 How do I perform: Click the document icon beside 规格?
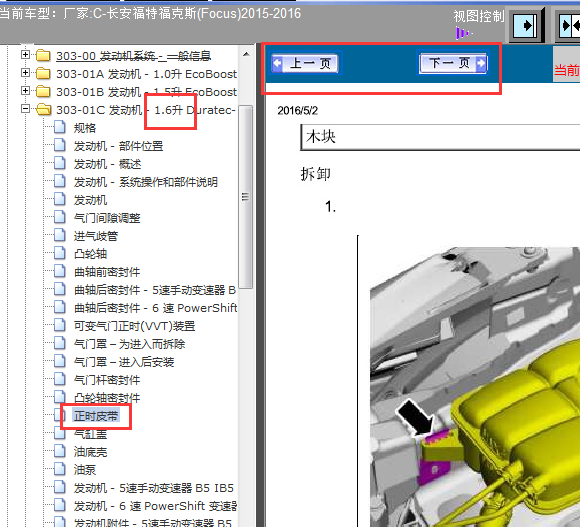[60, 126]
